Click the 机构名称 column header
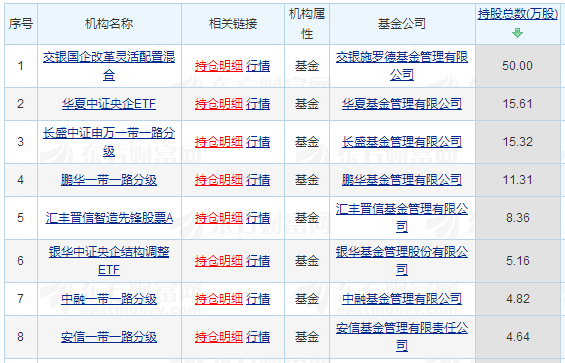Viewport: 565px width, 363px height. point(109,24)
